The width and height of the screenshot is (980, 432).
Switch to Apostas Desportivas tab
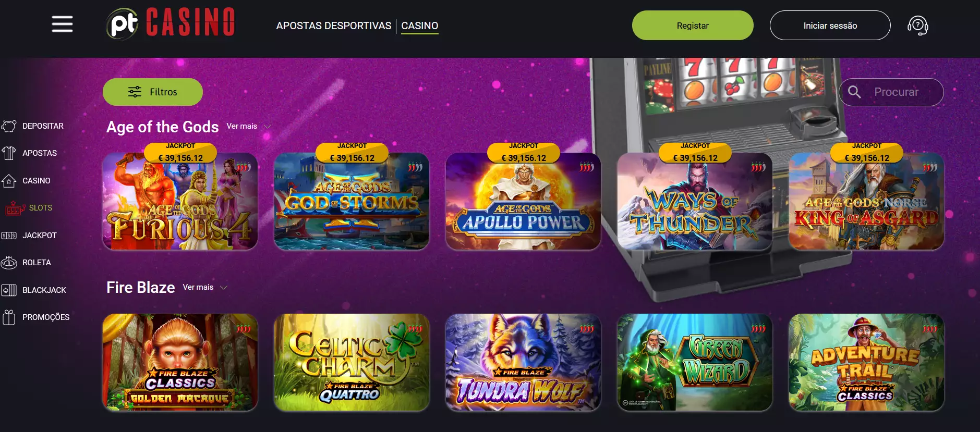point(334,26)
